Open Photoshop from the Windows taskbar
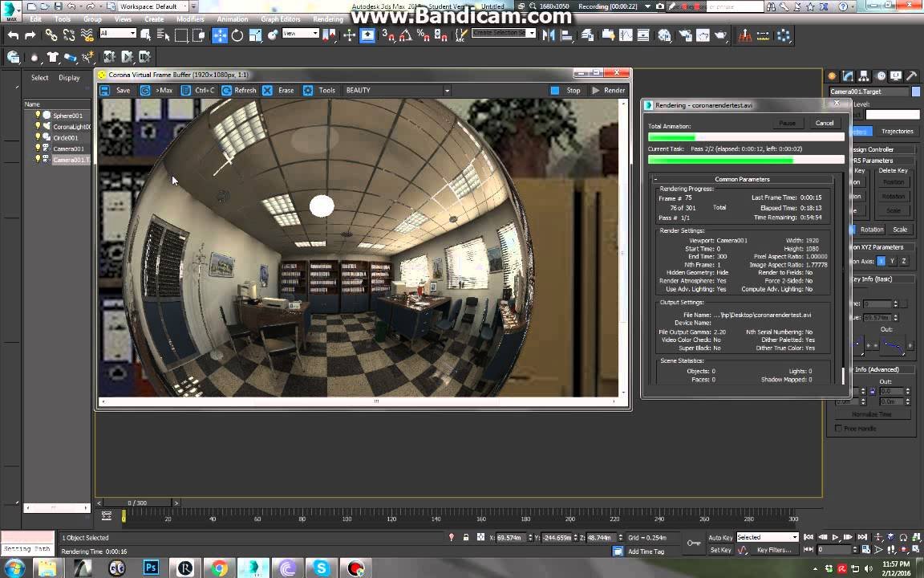 click(151, 568)
